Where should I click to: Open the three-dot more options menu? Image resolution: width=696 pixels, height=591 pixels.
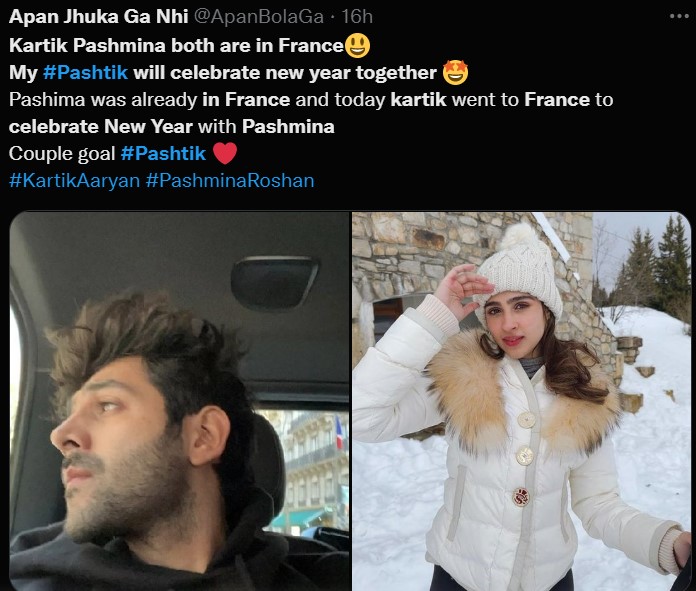[679, 16]
